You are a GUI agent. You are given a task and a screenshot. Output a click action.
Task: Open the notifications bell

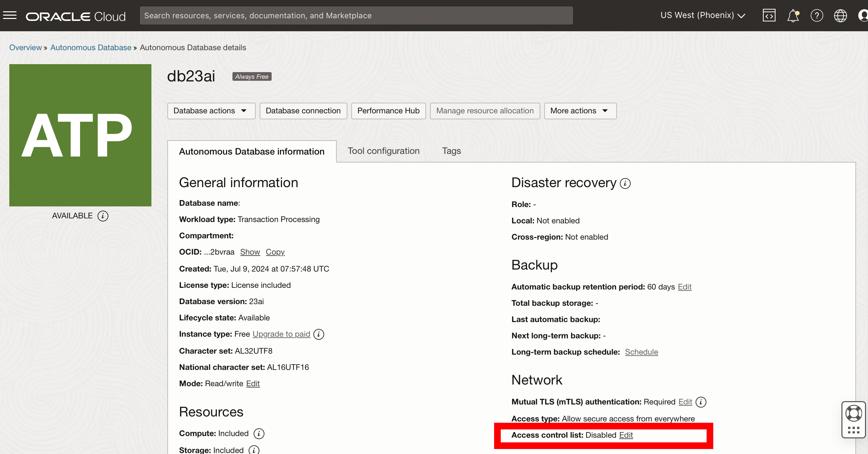point(793,16)
